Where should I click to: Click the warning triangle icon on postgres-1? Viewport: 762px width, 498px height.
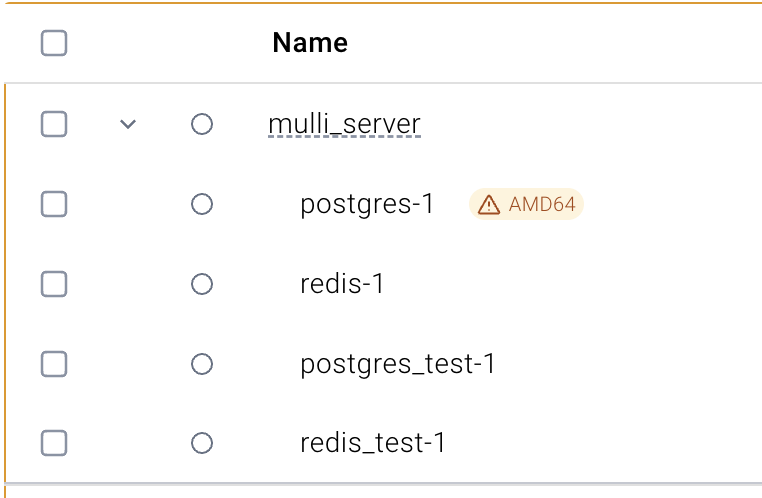[x=488, y=205]
